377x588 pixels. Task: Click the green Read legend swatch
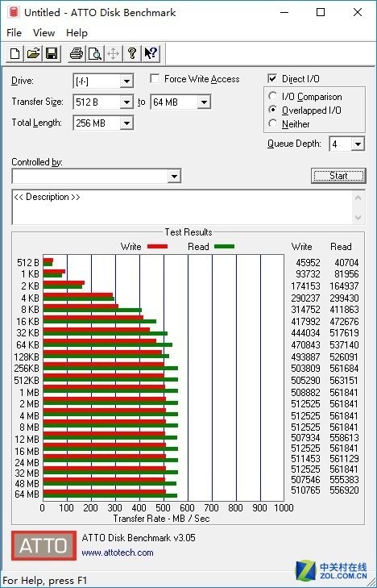225,246
